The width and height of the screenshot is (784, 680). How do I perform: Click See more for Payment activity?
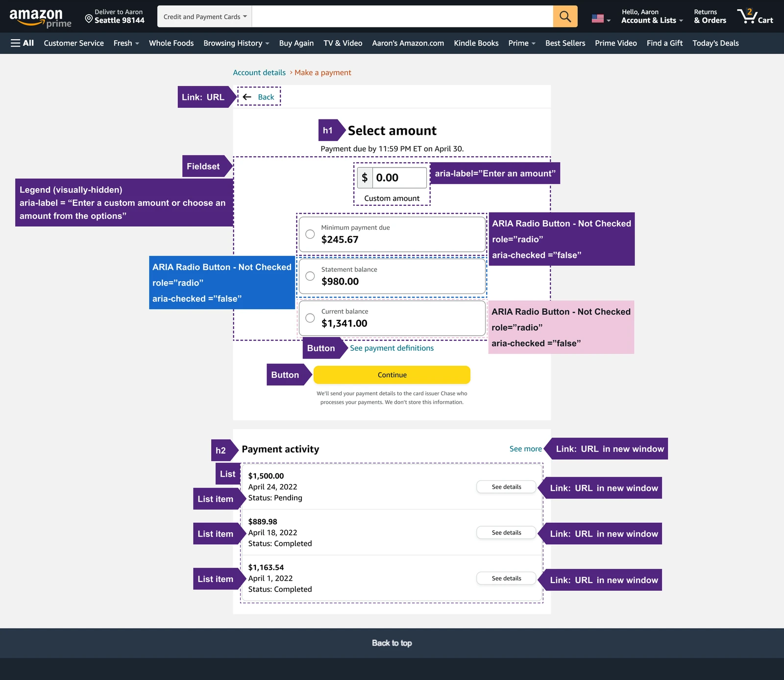point(525,449)
